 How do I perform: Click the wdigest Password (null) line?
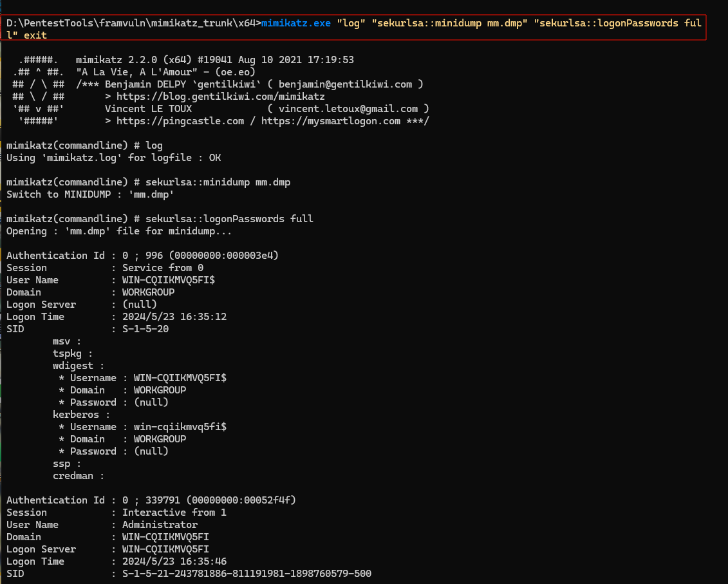click(x=113, y=402)
